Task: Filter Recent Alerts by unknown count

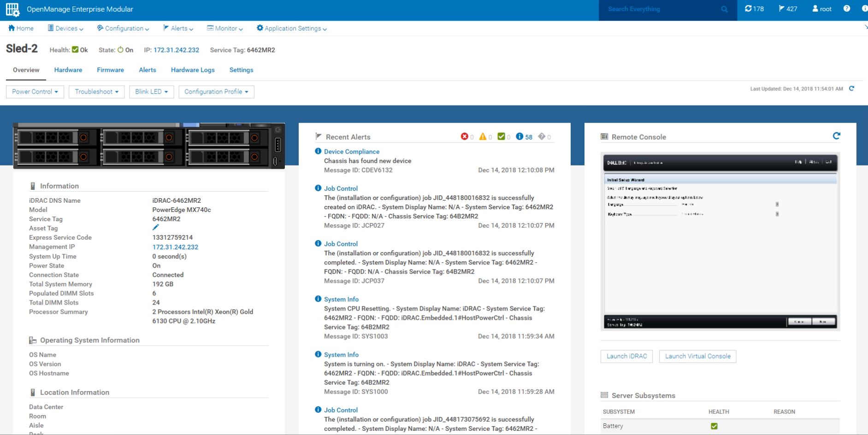Action: tap(544, 137)
